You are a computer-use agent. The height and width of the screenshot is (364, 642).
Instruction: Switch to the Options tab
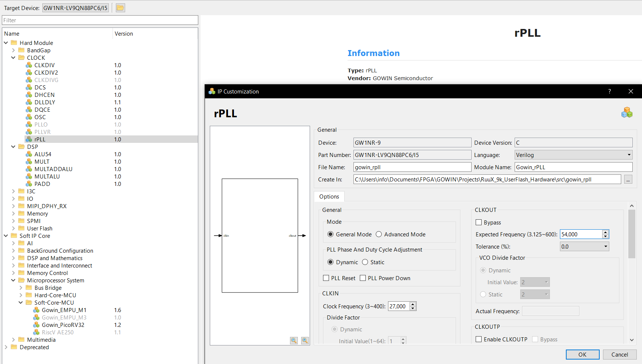pyautogui.click(x=329, y=196)
